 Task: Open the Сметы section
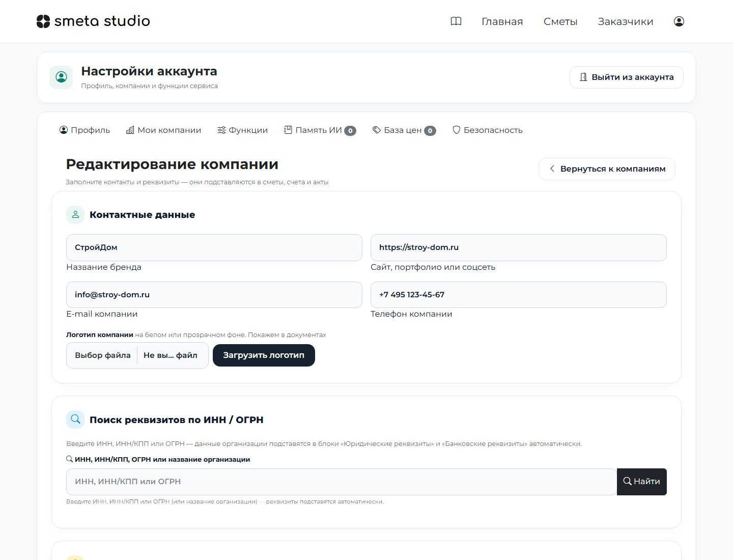tap(560, 21)
